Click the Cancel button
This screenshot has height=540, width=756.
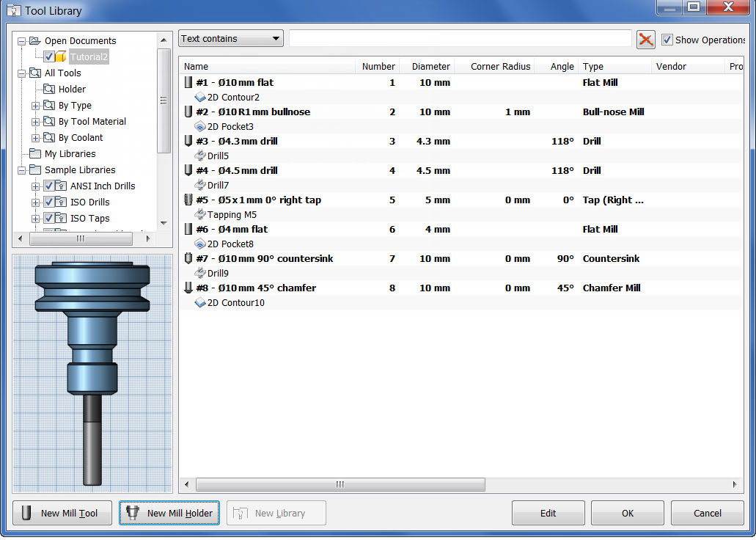tap(708, 513)
